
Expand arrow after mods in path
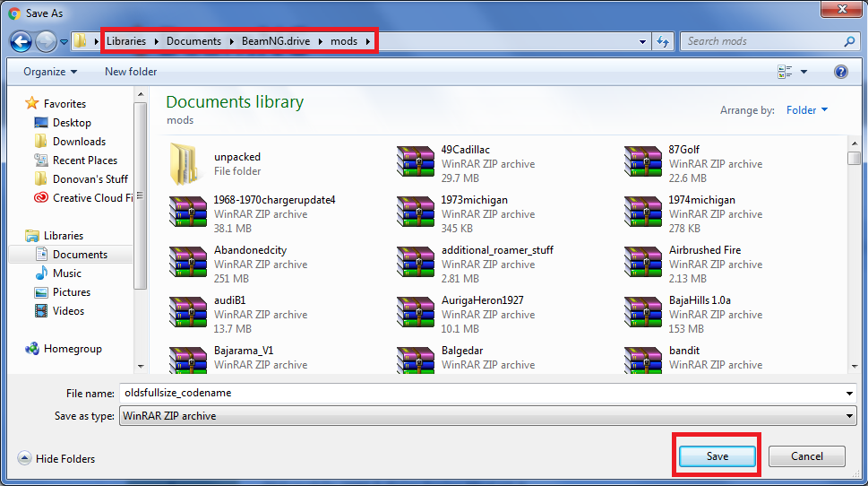(x=367, y=41)
